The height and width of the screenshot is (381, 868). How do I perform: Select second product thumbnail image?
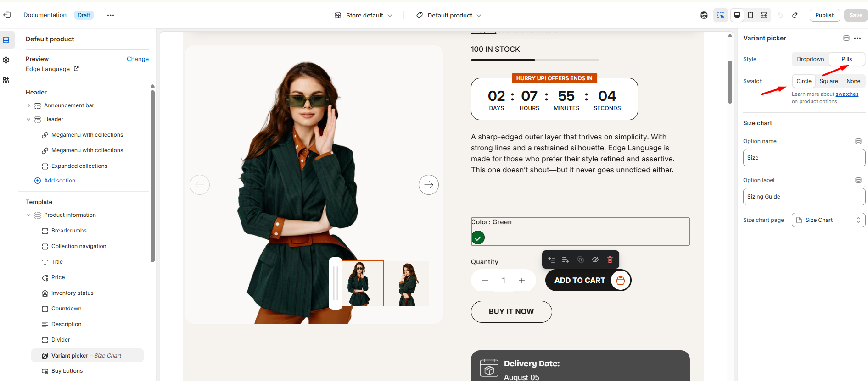coord(407,283)
